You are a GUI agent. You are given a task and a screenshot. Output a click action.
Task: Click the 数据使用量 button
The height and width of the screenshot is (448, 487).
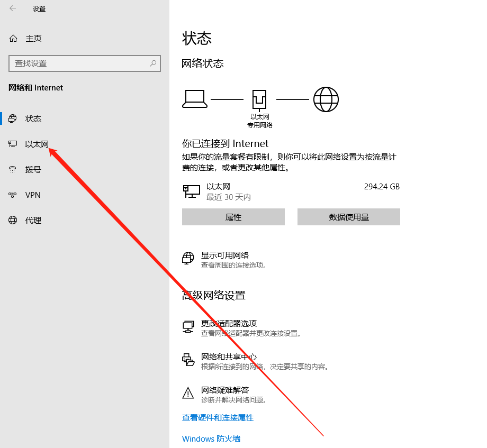pos(349,217)
